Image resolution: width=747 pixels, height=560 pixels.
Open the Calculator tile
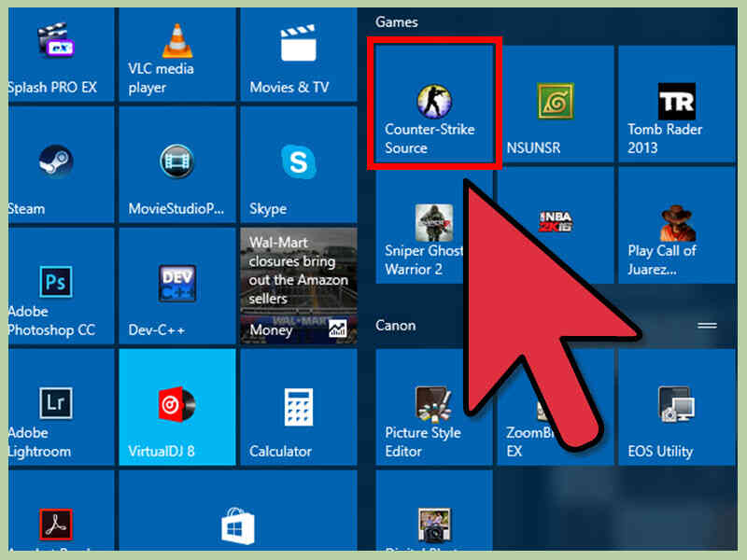(x=299, y=407)
